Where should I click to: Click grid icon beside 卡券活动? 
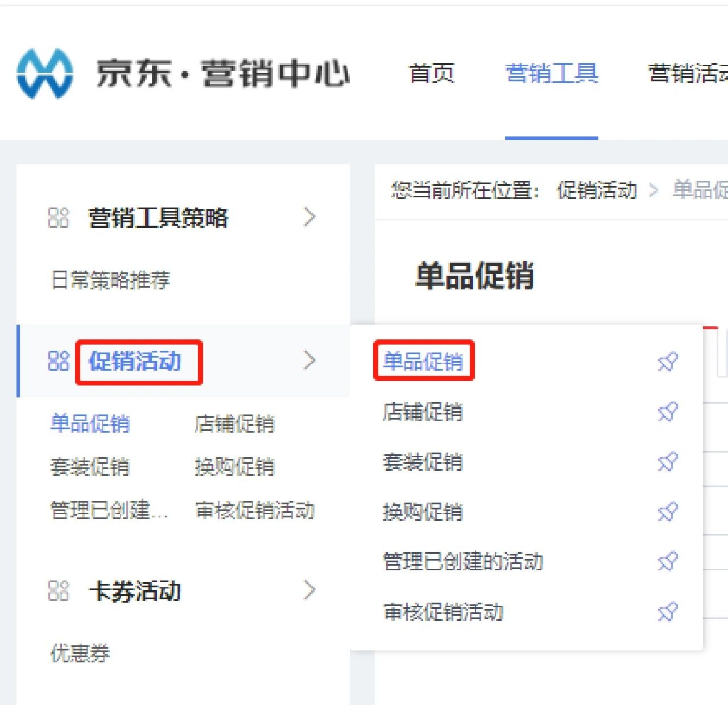[59, 591]
